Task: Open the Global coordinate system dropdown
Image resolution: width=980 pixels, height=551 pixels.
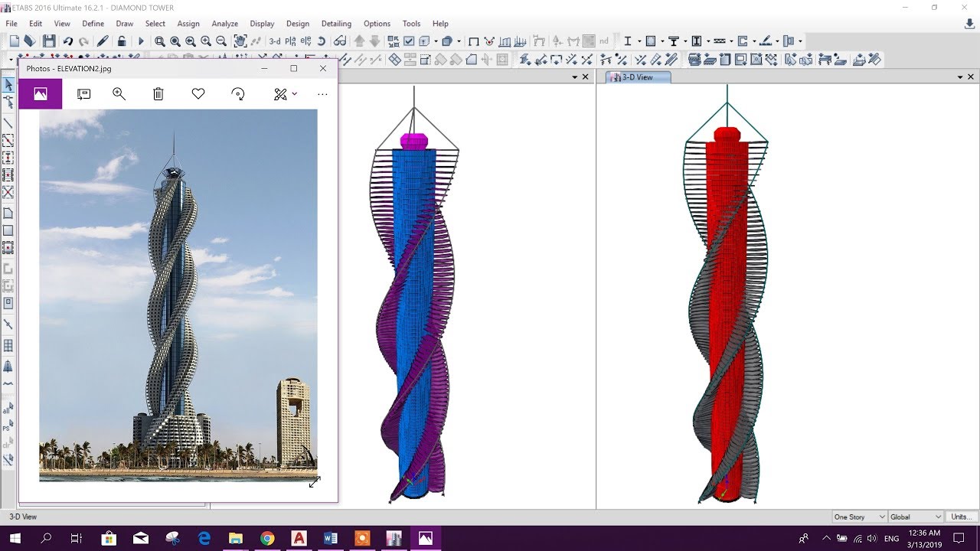Action: (915, 517)
